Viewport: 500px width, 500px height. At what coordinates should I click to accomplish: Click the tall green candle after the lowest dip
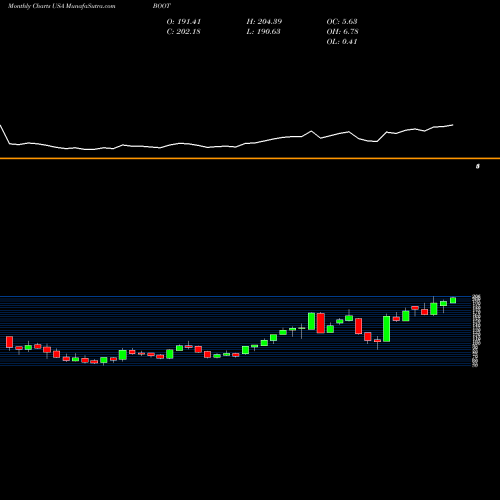click(387, 329)
